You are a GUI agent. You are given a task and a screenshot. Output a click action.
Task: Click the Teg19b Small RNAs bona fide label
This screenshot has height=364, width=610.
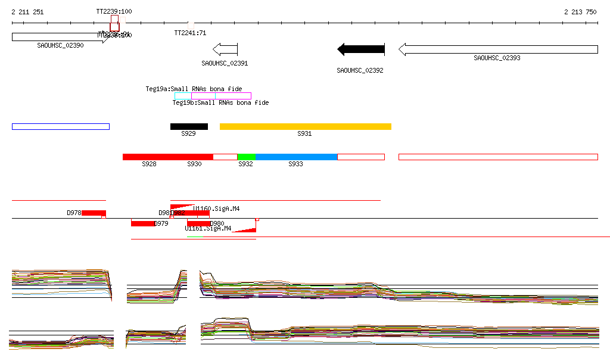click(220, 102)
